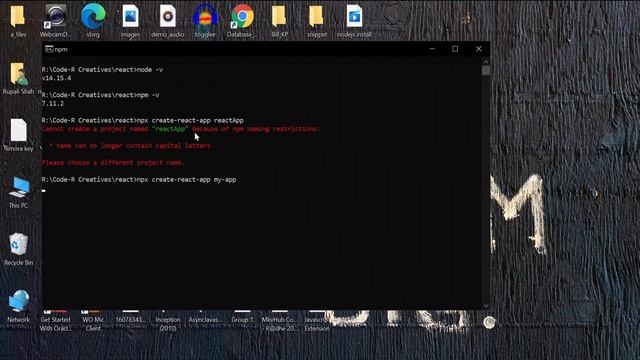Select MixHub Co desktop item label
Viewport: 640px width, 360px height.
[x=279, y=324]
